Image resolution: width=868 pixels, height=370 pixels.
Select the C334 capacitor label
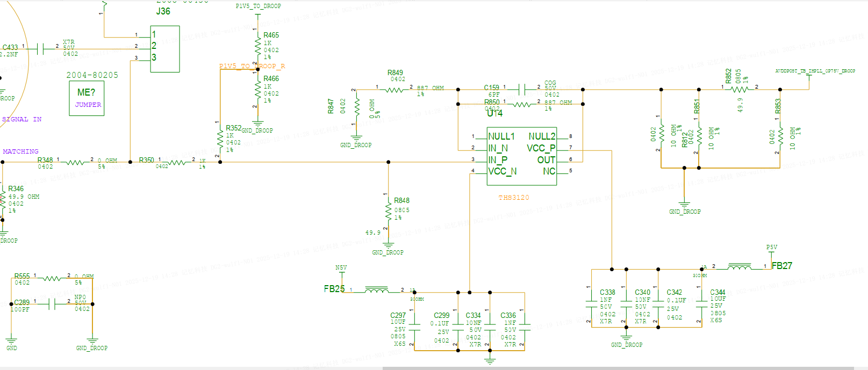pyautogui.click(x=473, y=315)
